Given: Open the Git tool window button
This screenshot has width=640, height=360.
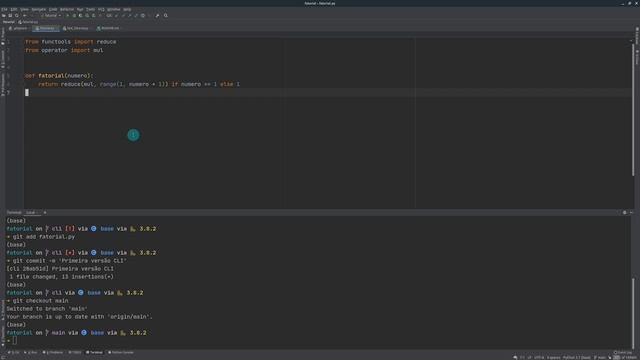Looking at the screenshot, I should 13,352.
